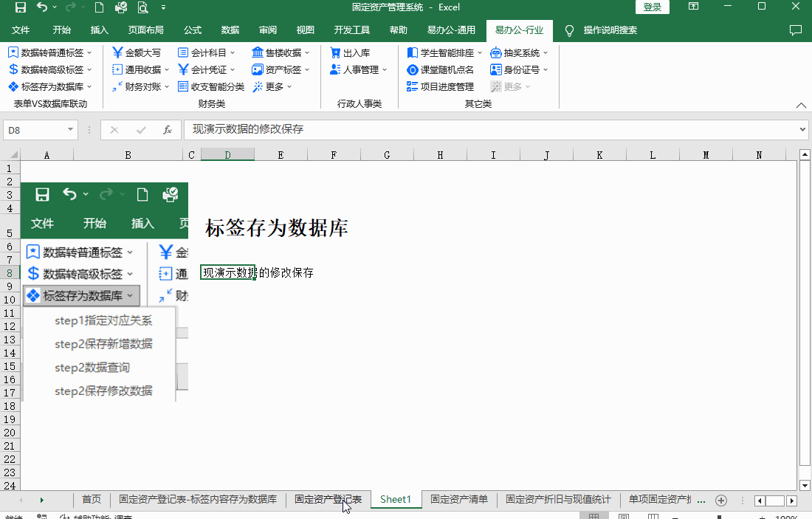812x519 pixels.
Task: Expand the formula bar arrow
Action: 802,129
